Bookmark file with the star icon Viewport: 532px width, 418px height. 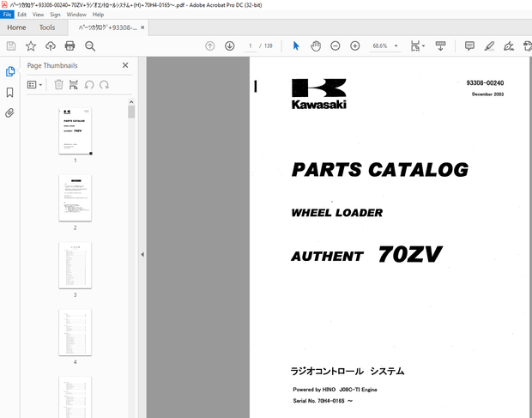click(31, 45)
